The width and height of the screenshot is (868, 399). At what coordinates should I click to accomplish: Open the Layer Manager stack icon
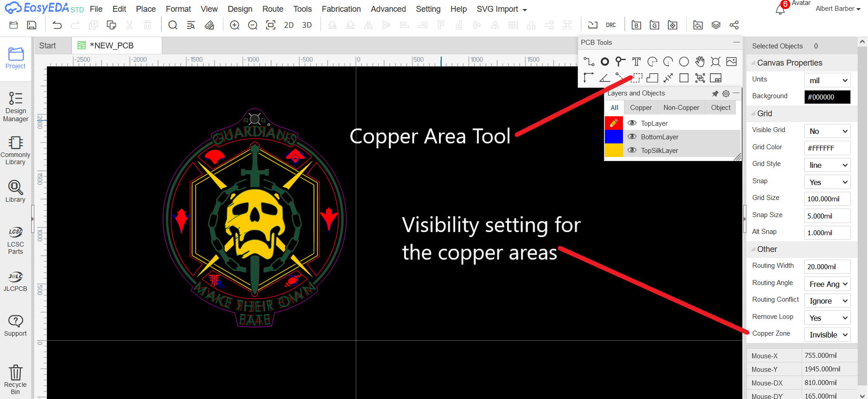716,25
